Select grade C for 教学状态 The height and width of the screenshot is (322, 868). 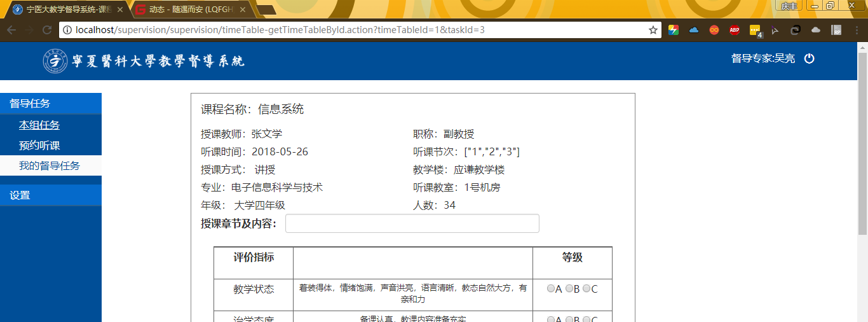click(587, 288)
